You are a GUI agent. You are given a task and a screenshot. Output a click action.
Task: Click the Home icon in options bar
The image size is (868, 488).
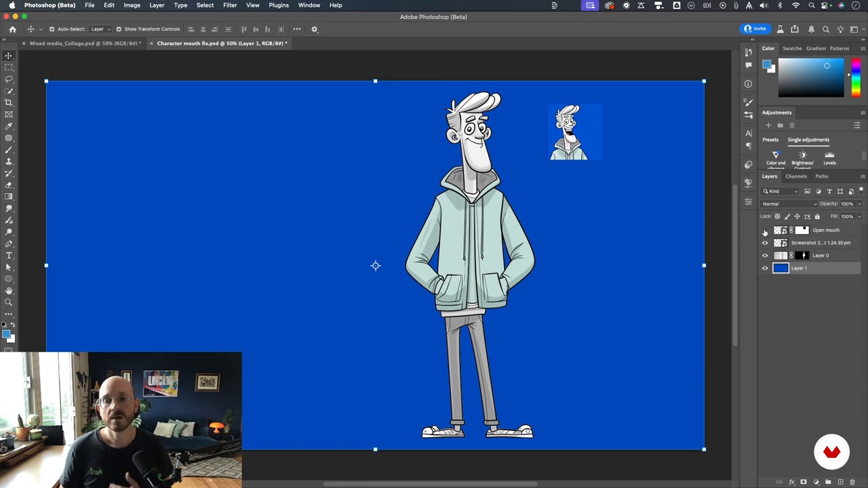pos(12,29)
